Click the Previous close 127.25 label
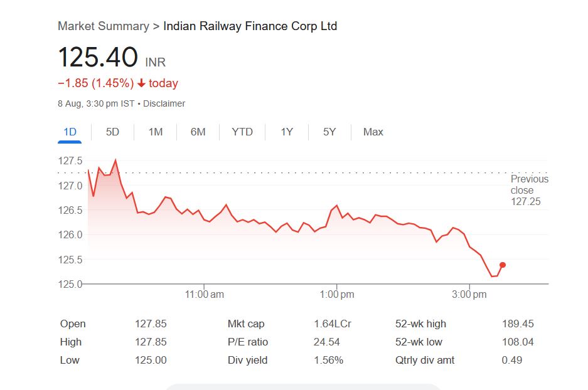588x390 pixels. coord(529,190)
